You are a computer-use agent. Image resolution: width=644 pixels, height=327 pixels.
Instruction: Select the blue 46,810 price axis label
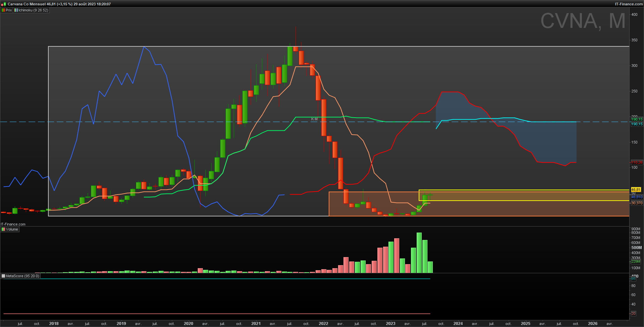coord(637,197)
